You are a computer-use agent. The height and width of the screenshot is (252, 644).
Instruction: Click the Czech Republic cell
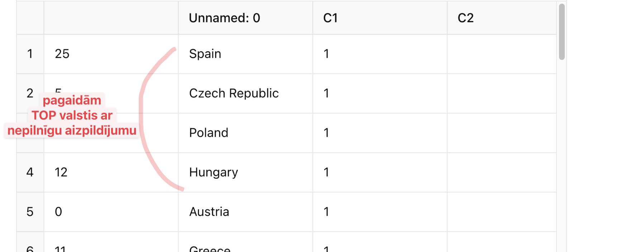(245, 94)
